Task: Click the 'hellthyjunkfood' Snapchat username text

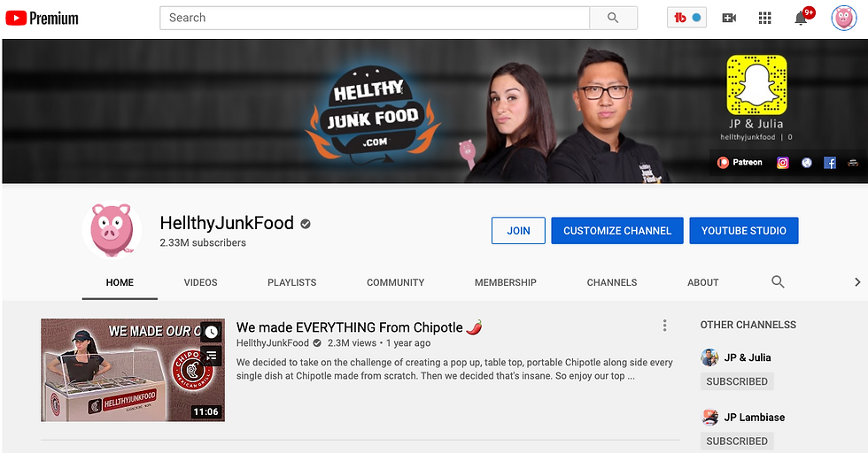Action: 748,137
